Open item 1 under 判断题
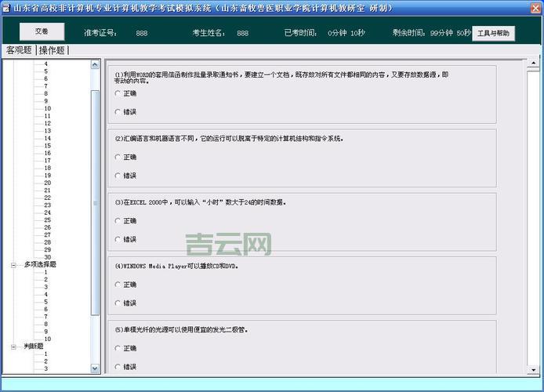Viewport: 544px width, 392px height. pos(45,354)
